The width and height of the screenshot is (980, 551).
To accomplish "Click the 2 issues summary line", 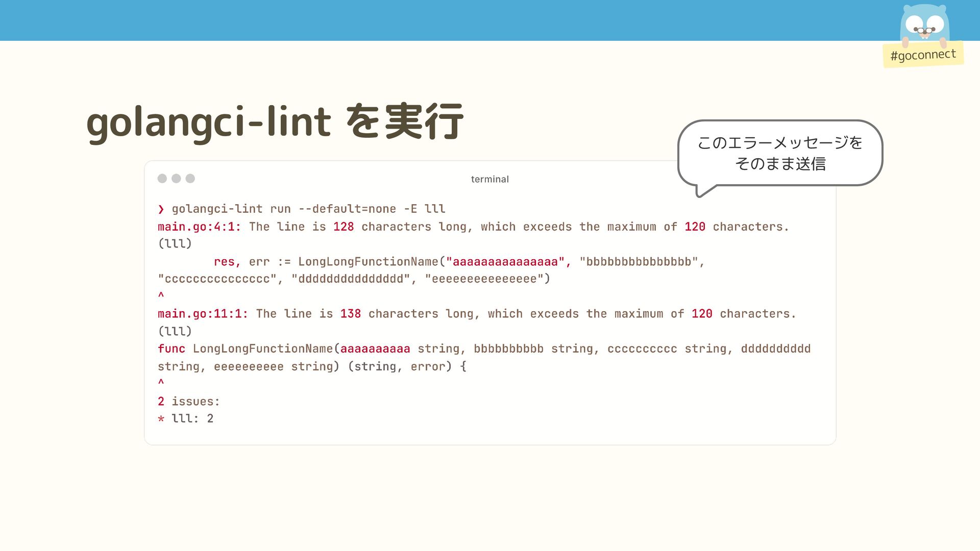I will click(x=189, y=402).
